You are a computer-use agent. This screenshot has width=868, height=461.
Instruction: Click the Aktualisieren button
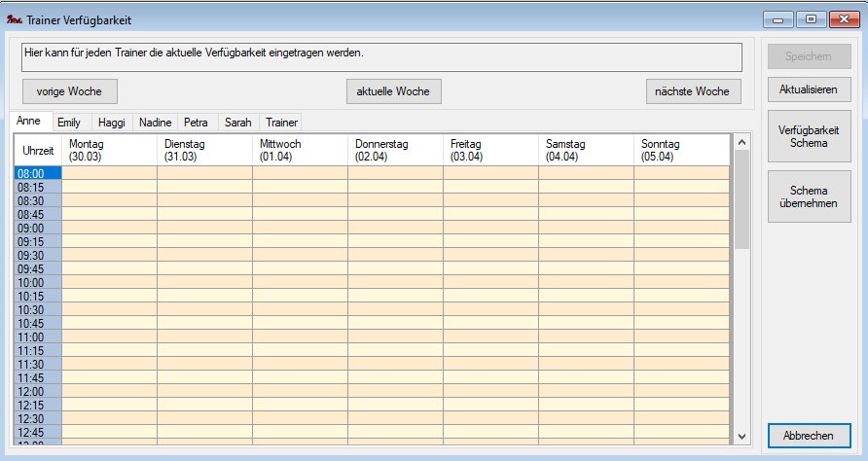click(809, 89)
